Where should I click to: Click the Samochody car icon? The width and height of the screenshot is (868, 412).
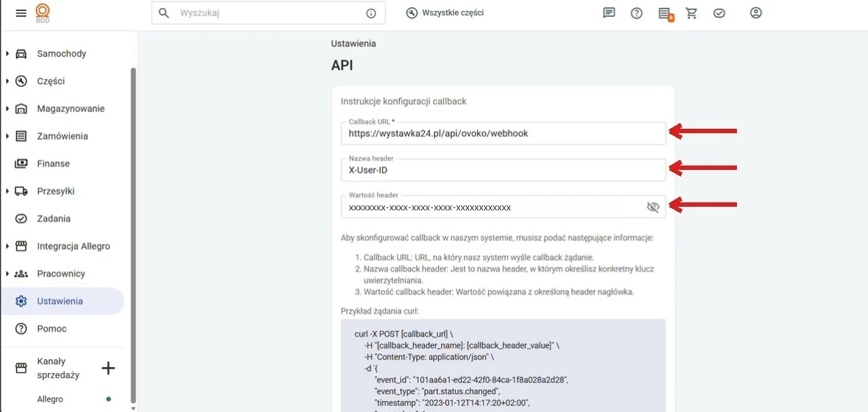pos(21,54)
